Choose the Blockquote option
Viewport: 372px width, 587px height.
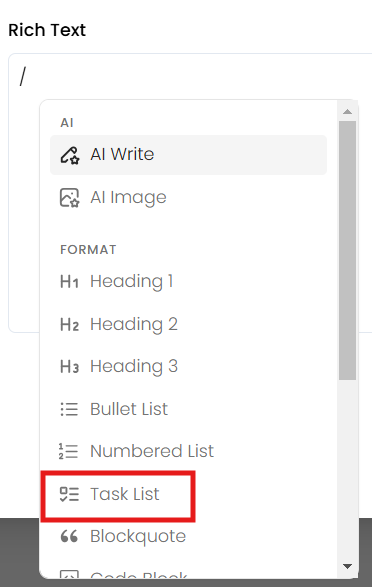pos(188,536)
